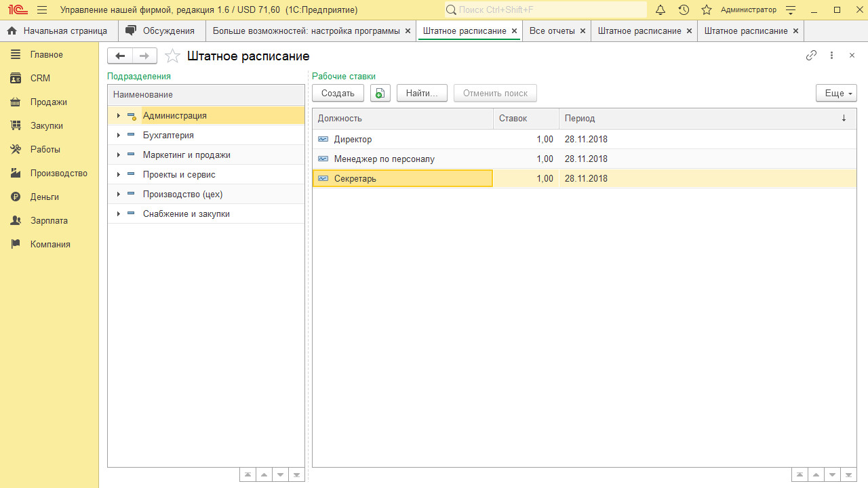Click the Администратор user name

click(749, 10)
